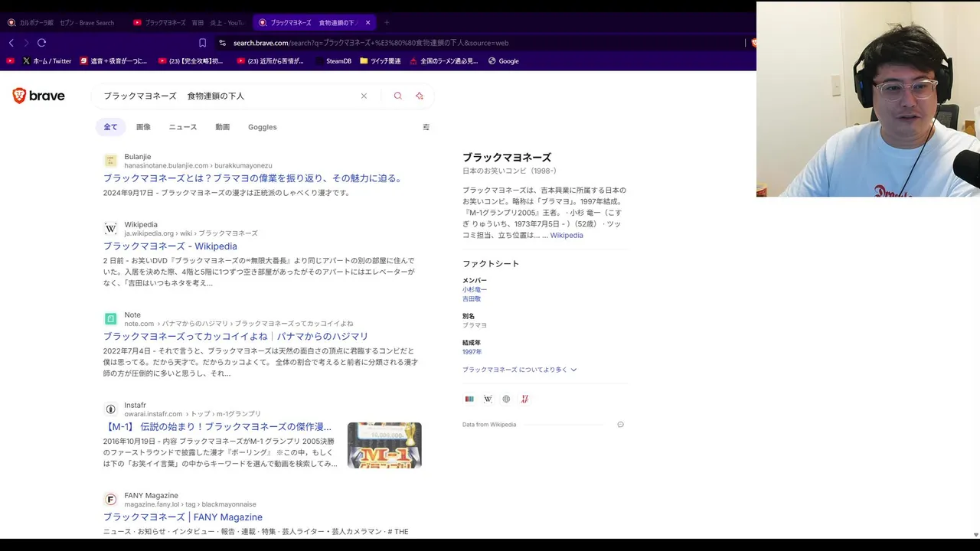Image resolution: width=980 pixels, height=551 pixels.
Task: Open ブラックマヨネーズとは？ブラマヨの偉業 result
Action: (x=253, y=178)
